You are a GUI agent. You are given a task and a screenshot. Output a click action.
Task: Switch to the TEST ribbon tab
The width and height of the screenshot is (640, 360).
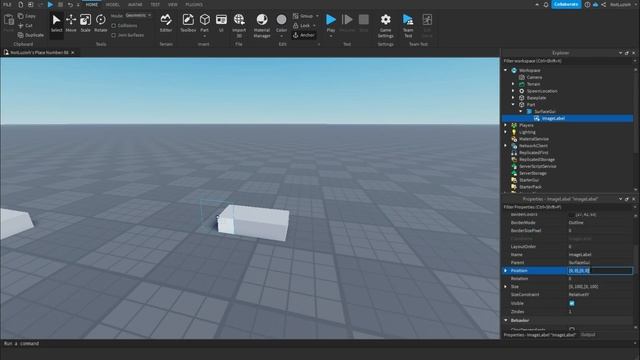coord(155,4)
